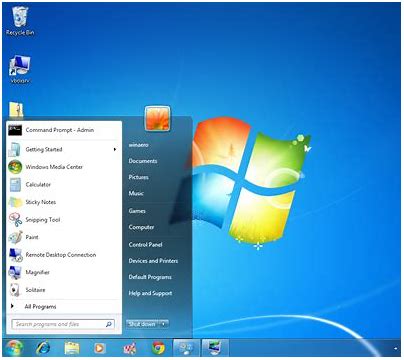Select the 'Sticky Notes' label

point(41,202)
